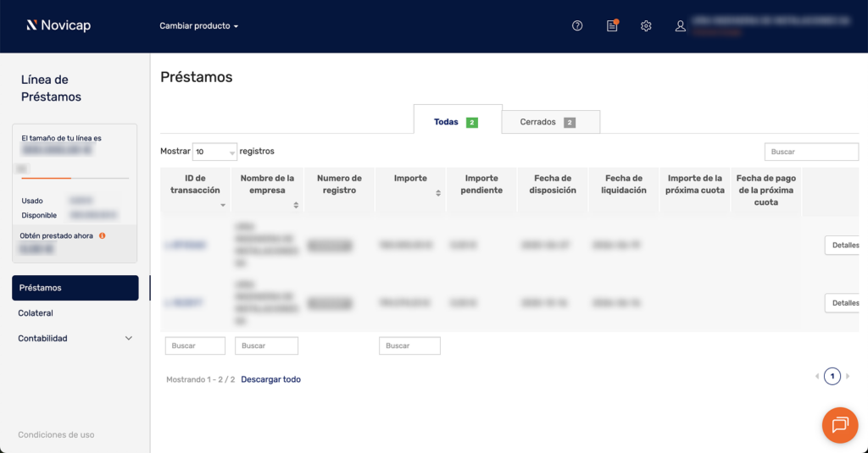Click the Condiciones de uso link
This screenshot has height=453, width=868.
(x=56, y=434)
